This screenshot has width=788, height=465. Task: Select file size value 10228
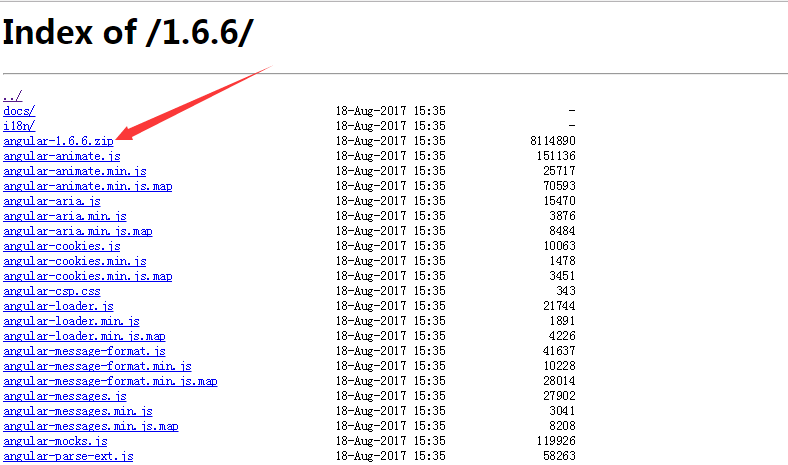[x=559, y=366]
